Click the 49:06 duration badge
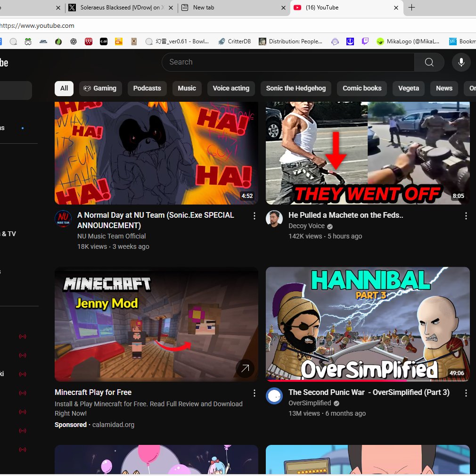The height and width of the screenshot is (476, 476). pyautogui.click(x=457, y=373)
